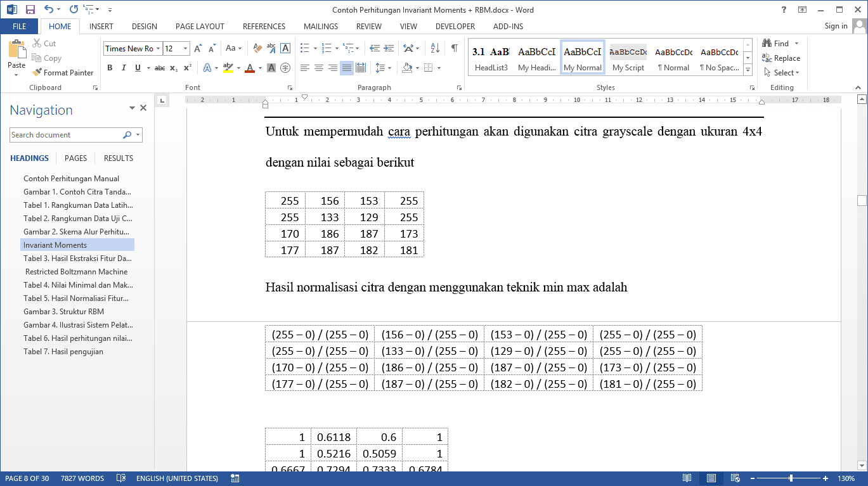
Task: Toggle Justify paragraph alignment
Action: click(x=347, y=68)
